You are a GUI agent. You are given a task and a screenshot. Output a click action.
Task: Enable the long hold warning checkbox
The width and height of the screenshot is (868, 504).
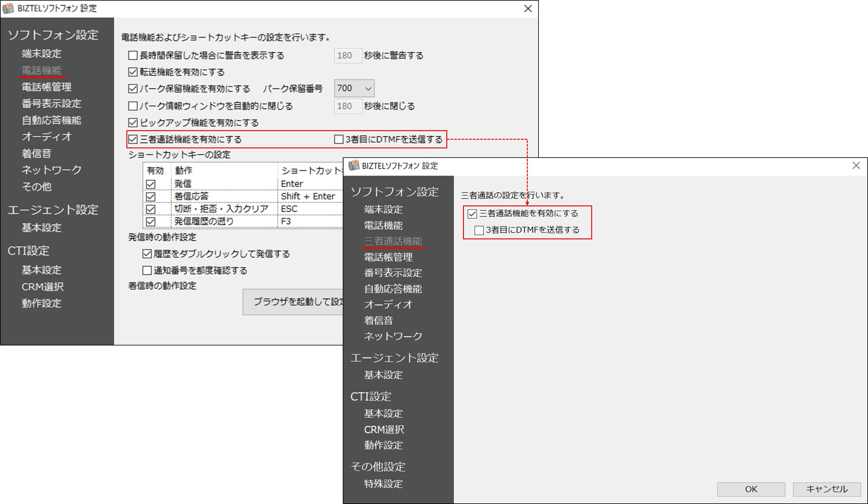coord(133,56)
